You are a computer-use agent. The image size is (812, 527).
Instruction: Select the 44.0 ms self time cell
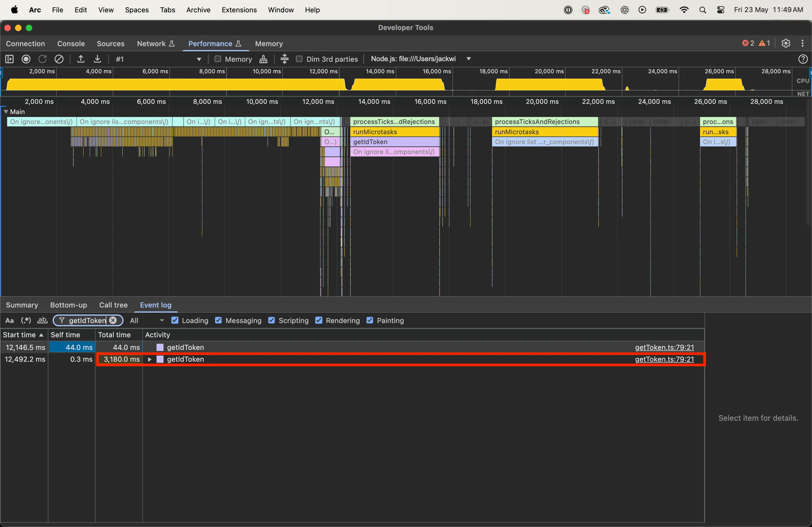click(72, 347)
